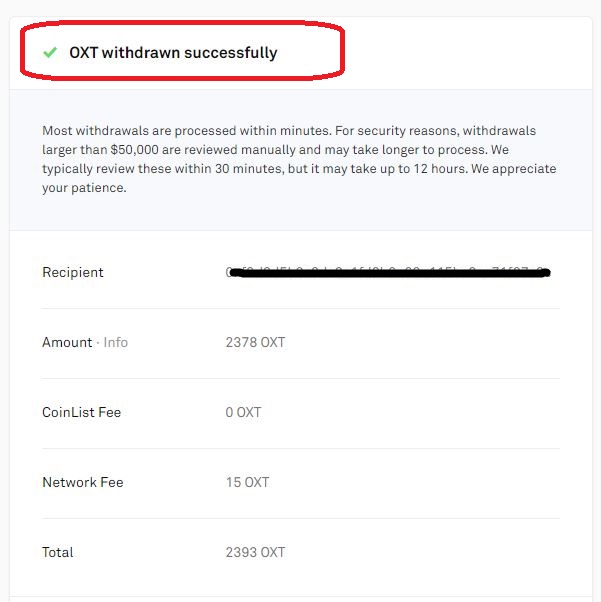Select the CoinList Fee label

coord(81,412)
